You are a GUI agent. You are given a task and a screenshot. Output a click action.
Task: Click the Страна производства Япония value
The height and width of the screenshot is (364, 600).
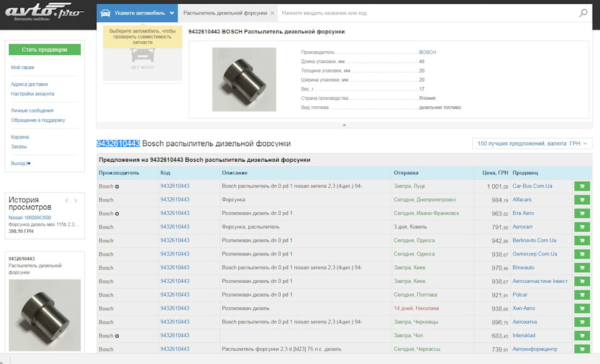coord(427,98)
